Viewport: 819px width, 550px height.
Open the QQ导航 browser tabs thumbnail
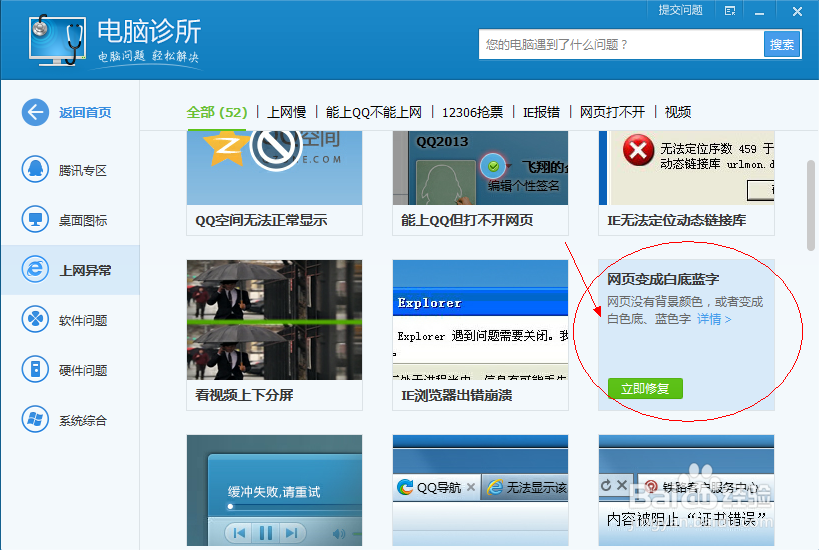480,490
